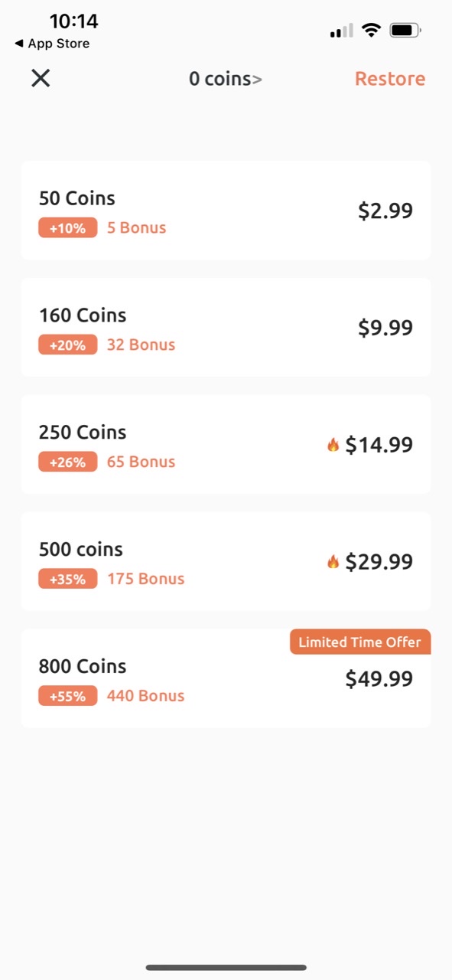Tap the battery status icon
This screenshot has height=980, width=452.
click(x=405, y=31)
